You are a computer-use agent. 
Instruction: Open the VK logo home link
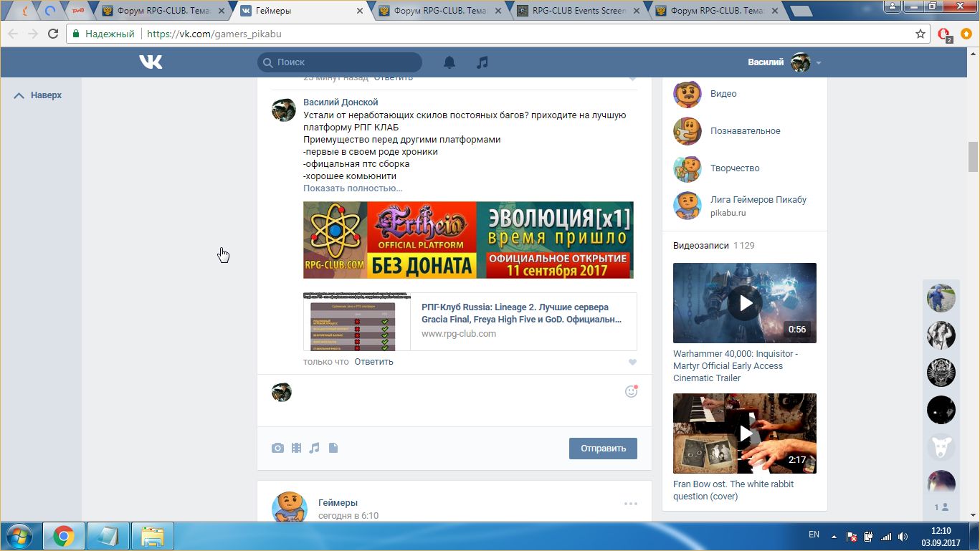click(151, 62)
